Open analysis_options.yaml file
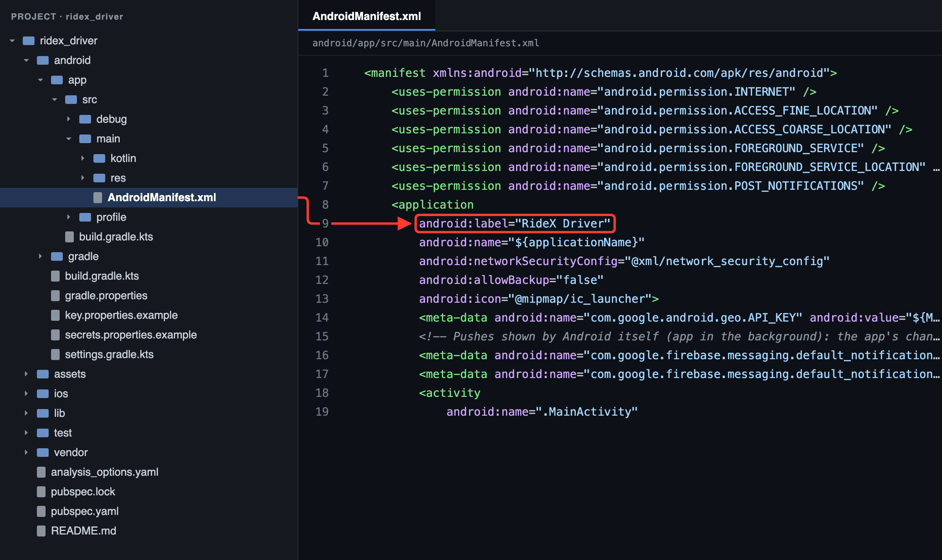942x560 pixels. (104, 472)
